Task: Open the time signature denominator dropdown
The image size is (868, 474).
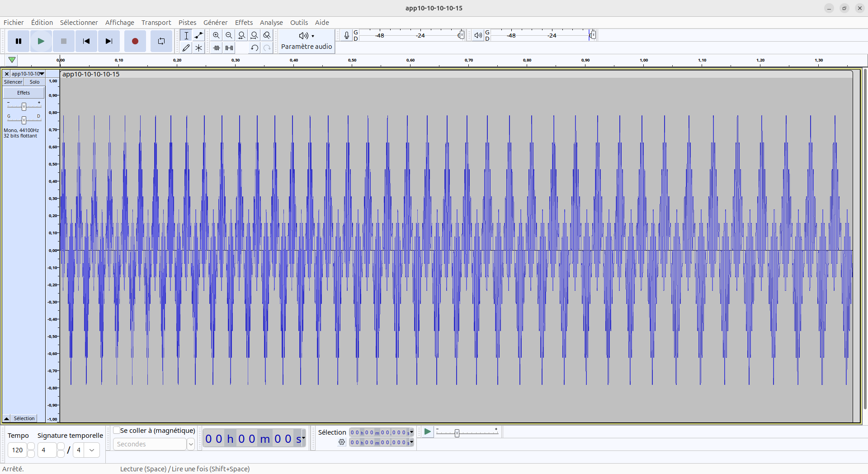Action: (x=92, y=450)
